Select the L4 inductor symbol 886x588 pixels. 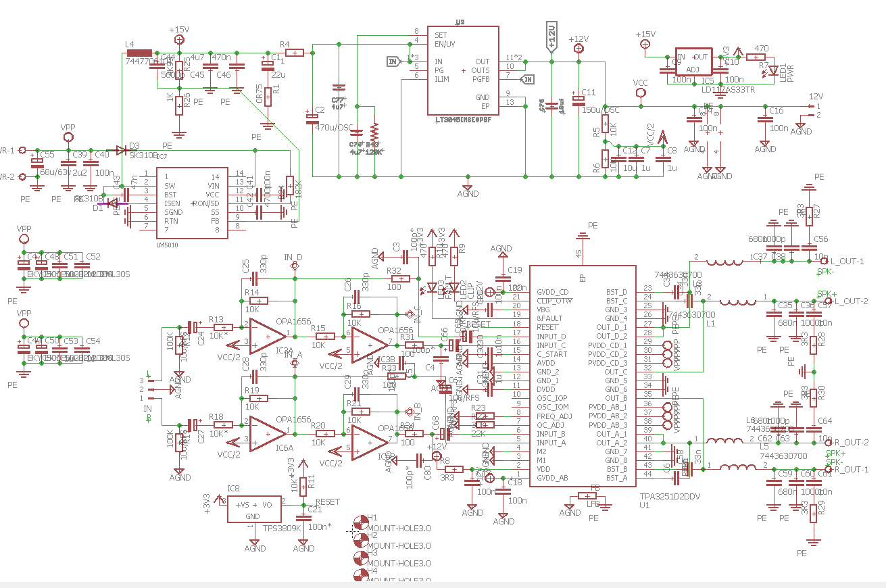[139, 53]
